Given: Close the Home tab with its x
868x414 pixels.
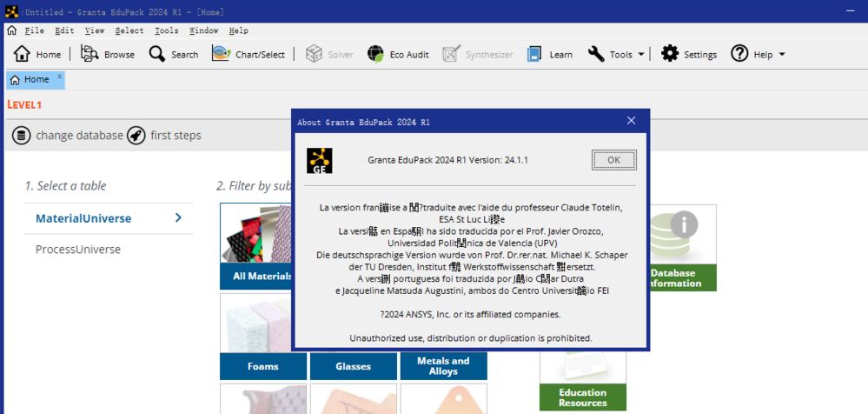Looking at the screenshot, I should (x=60, y=76).
